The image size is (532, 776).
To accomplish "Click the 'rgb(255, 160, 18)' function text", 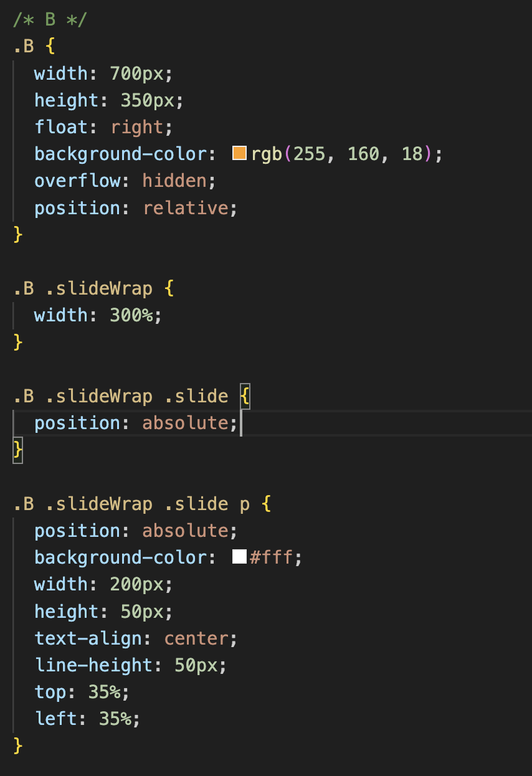I will (342, 154).
